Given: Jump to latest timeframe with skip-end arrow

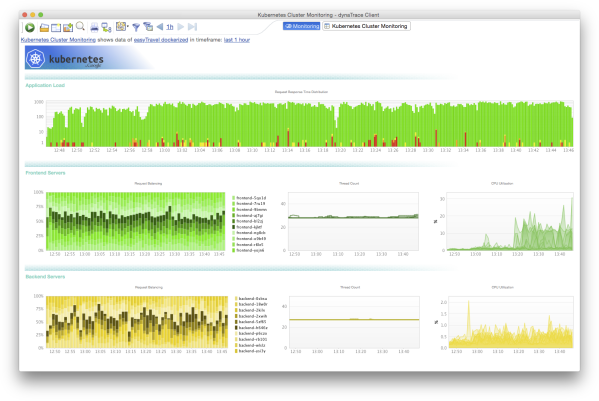Looking at the screenshot, I should click(193, 27).
